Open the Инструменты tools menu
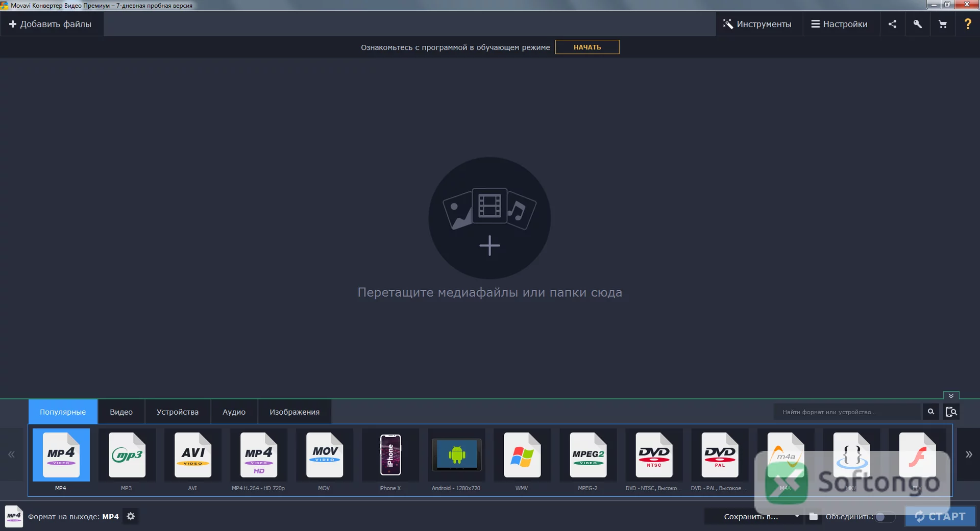Screen dimensions: 980x531 (x=757, y=24)
